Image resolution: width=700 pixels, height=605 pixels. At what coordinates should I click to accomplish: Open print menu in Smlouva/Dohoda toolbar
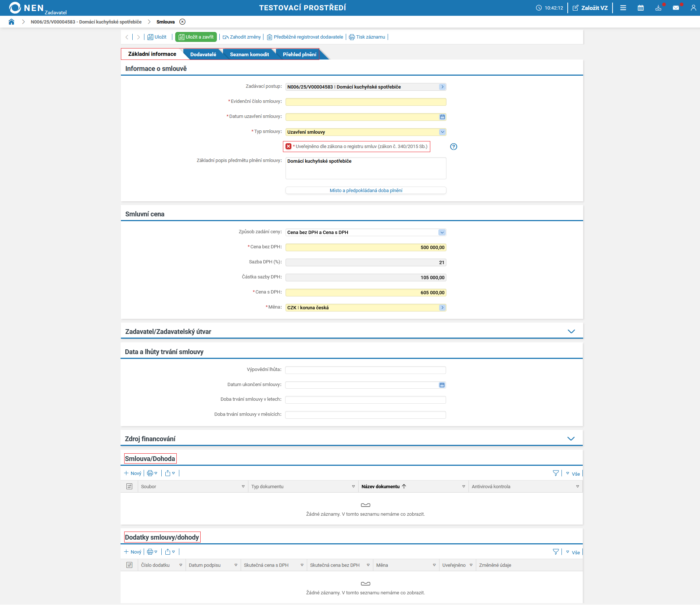[152, 473]
